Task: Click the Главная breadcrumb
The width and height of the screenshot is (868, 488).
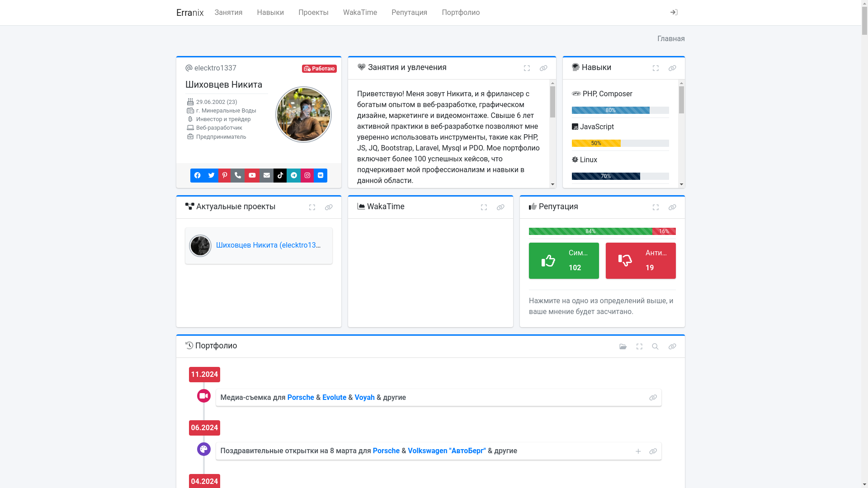Action: pyautogui.click(x=671, y=39)
